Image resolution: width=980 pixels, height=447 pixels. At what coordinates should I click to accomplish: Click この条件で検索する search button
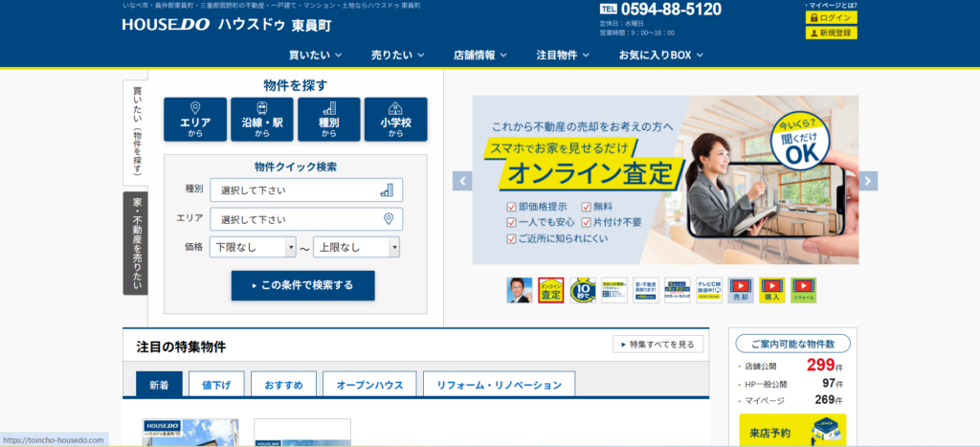[303, 285]
